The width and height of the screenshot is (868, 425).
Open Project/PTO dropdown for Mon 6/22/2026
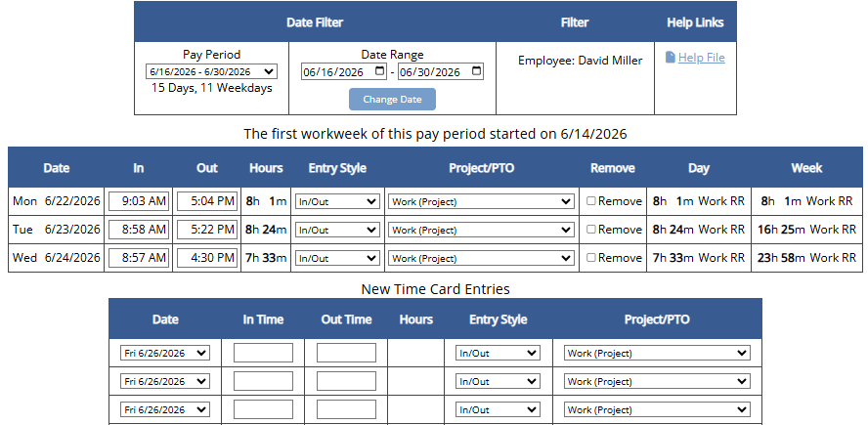pos(481,201)
